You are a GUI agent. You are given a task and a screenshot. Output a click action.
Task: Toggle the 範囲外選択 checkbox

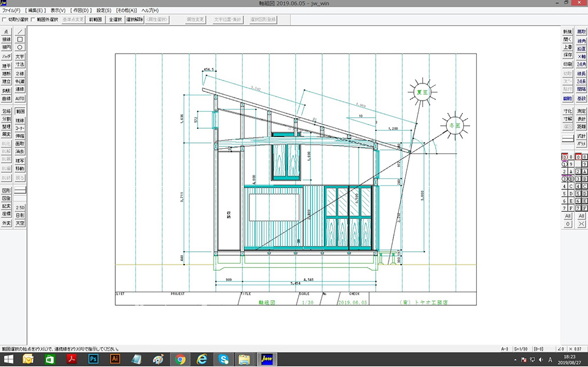point(33,19)
